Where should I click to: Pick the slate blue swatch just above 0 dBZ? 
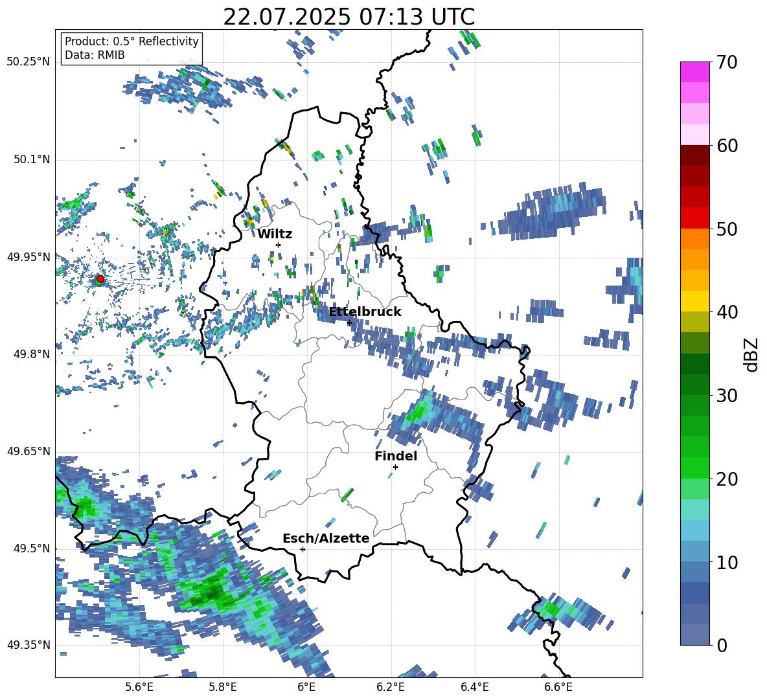click(x=694, y=635)
